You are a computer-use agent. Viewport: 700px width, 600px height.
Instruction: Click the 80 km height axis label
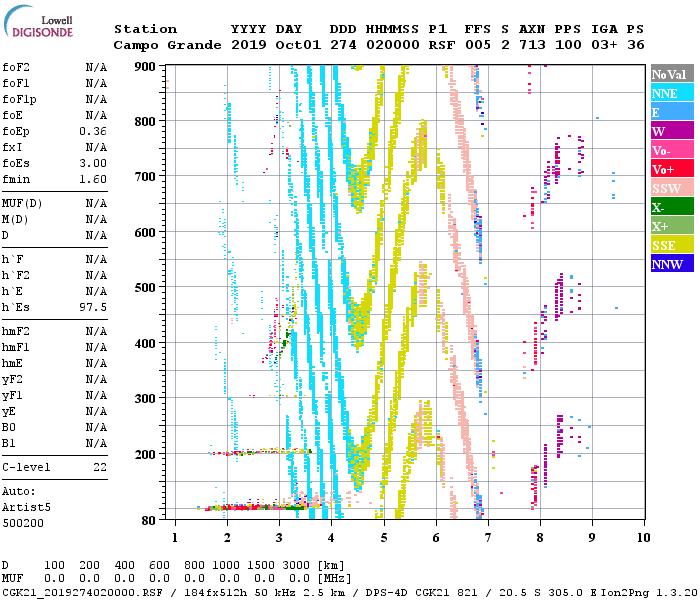pyautogui.click(x=149, y=520)
